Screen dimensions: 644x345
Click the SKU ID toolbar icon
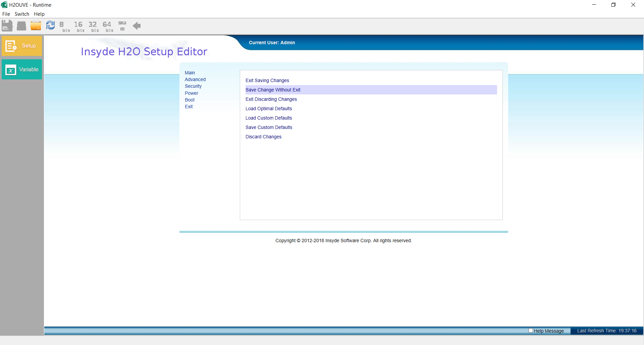pyautogui.click(x=122, y=26)
